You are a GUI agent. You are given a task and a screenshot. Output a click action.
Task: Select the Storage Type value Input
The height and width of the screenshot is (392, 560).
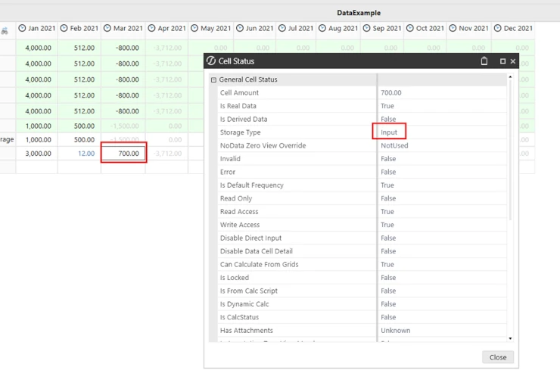(x=389, y=132)
